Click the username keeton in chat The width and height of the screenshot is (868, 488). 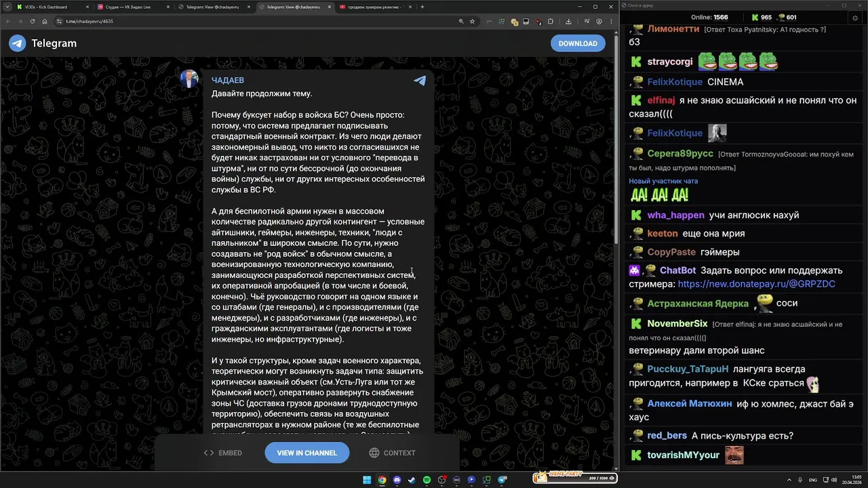[663, 233]
